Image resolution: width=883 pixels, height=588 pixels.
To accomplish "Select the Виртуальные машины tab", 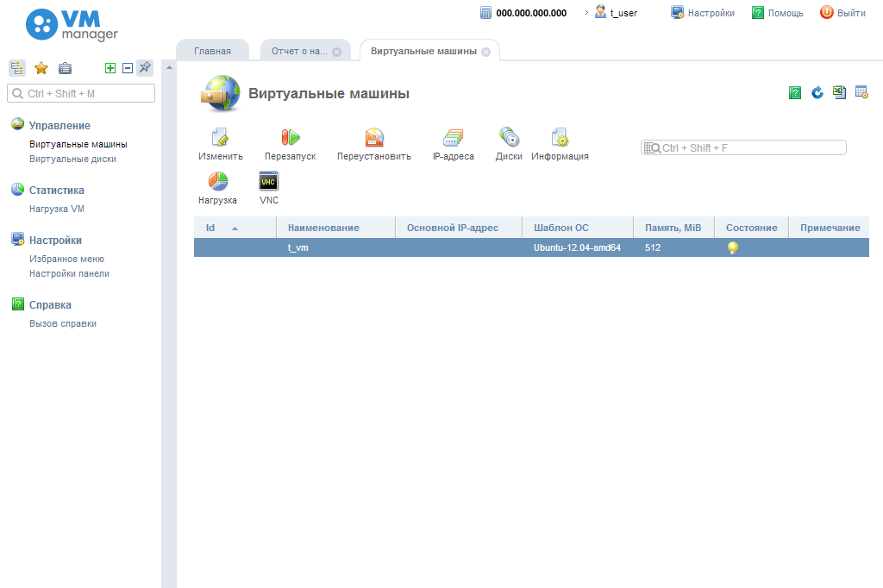I will click(x=423, y=51).
